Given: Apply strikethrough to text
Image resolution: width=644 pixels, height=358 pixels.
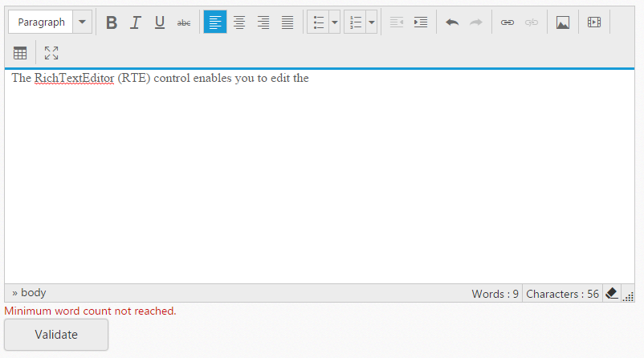Looking at the screenshot, I should point(184,22).
